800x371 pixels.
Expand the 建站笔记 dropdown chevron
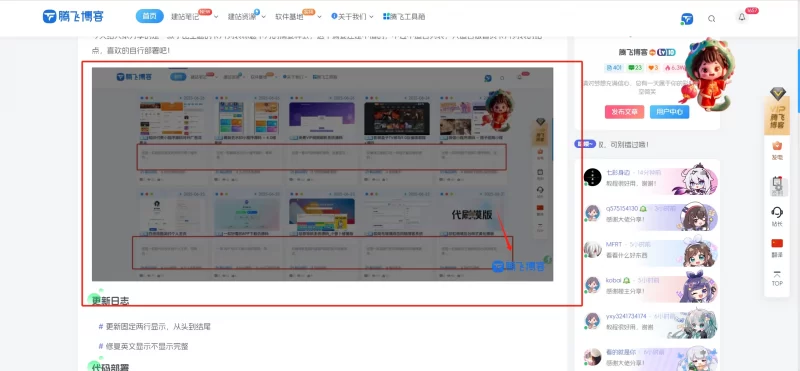(216, 17)
